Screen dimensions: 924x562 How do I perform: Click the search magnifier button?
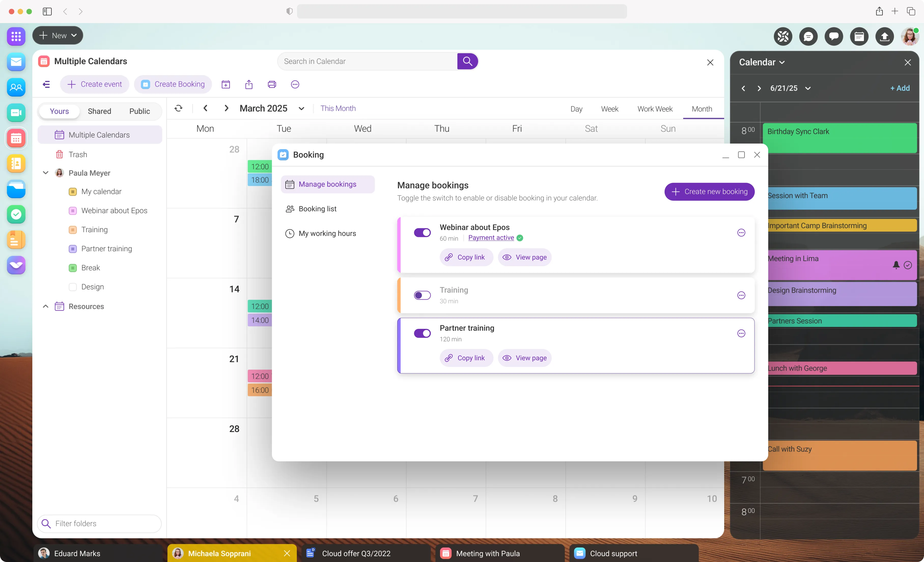coord(467,61)
